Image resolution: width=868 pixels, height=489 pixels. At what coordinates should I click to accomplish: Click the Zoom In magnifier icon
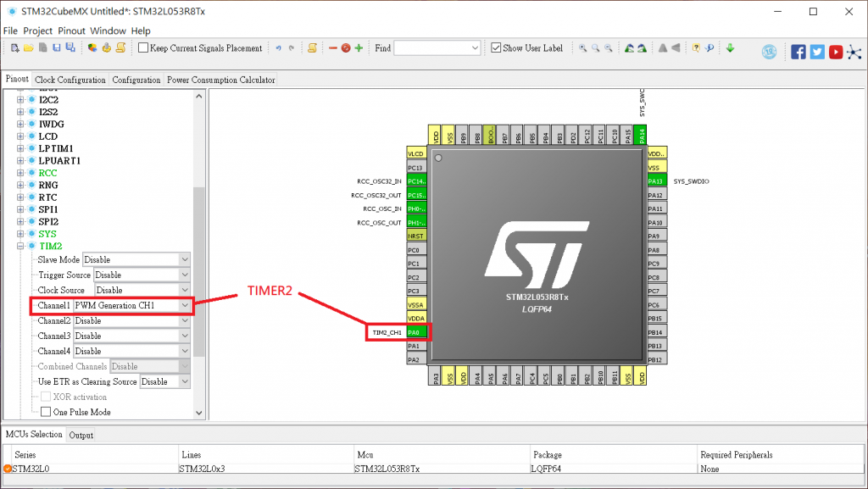(x=583, y=48)
